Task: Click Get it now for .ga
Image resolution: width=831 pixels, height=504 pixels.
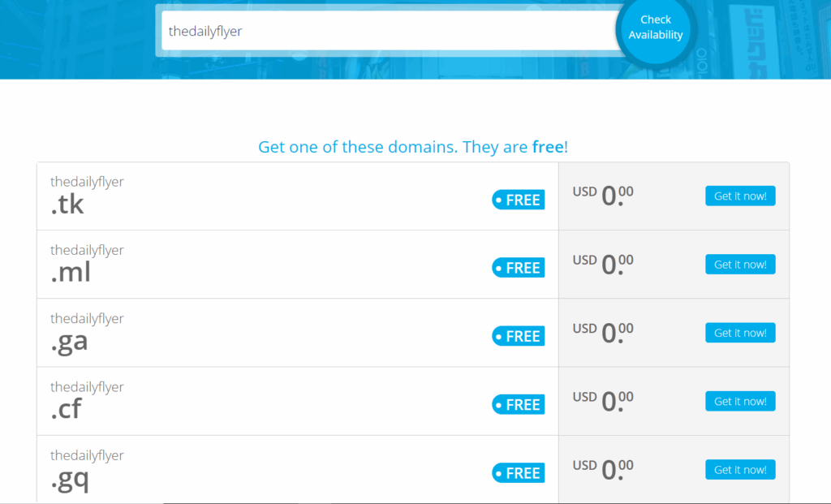Action: (x=740, y=333)
